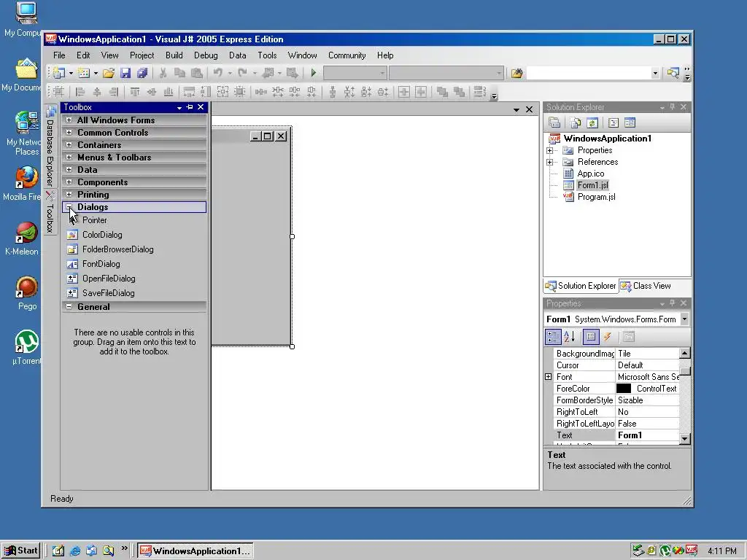The image size is (747, 560).
Task: Select the ColorDialog toolbox item
Action: coord(102,235)
